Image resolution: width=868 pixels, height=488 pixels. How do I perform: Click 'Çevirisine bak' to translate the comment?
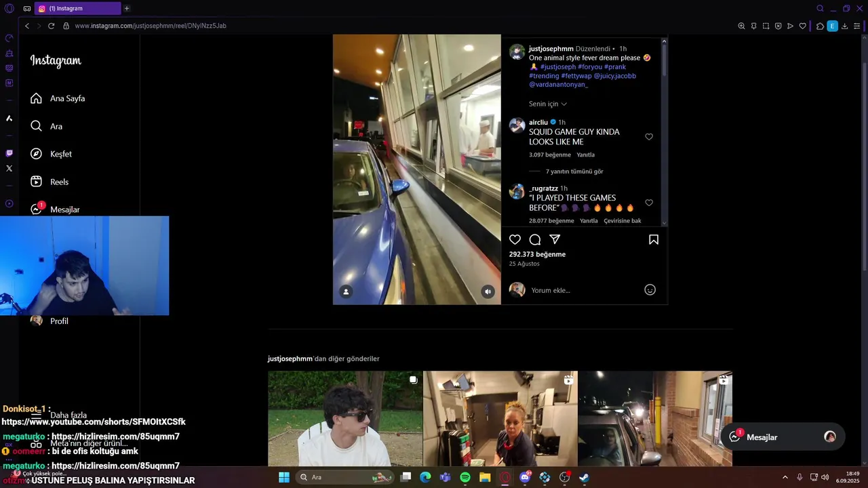pyautogui.click(x=623, y=220)
